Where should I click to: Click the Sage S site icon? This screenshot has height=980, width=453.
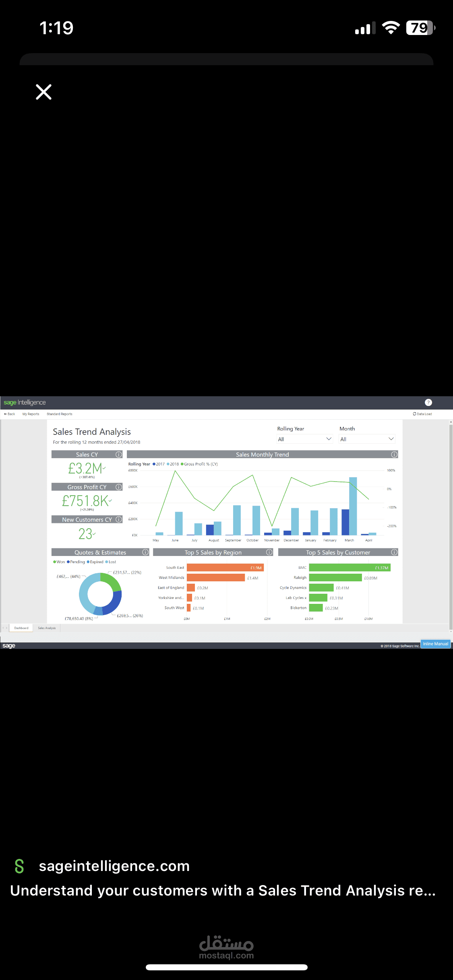point(19,866)
